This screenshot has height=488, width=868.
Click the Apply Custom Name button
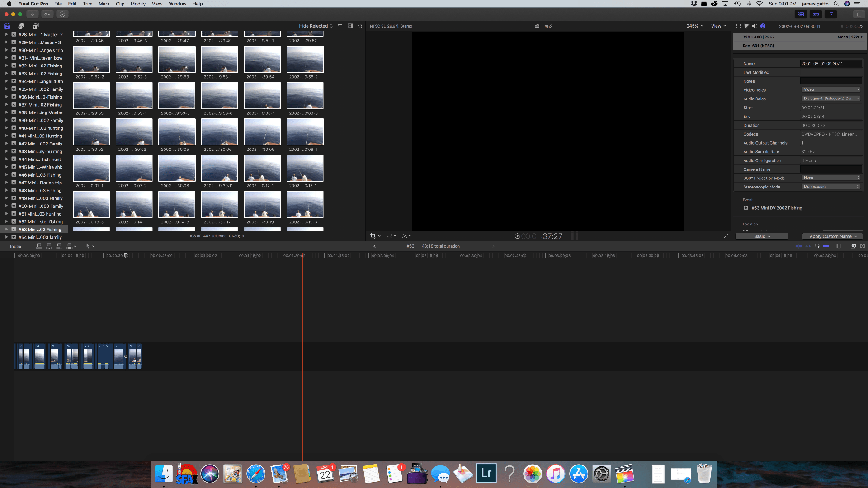coord(832,236)
